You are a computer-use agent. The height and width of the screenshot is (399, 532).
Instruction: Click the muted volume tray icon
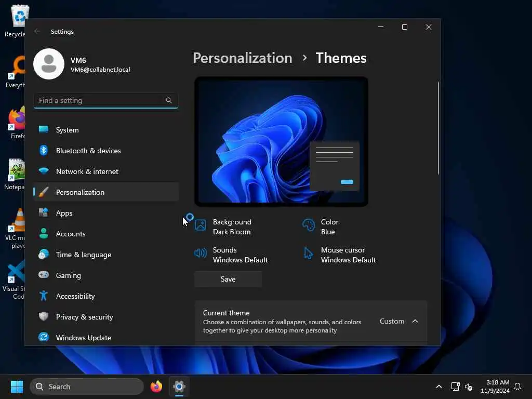coord(469,387)
